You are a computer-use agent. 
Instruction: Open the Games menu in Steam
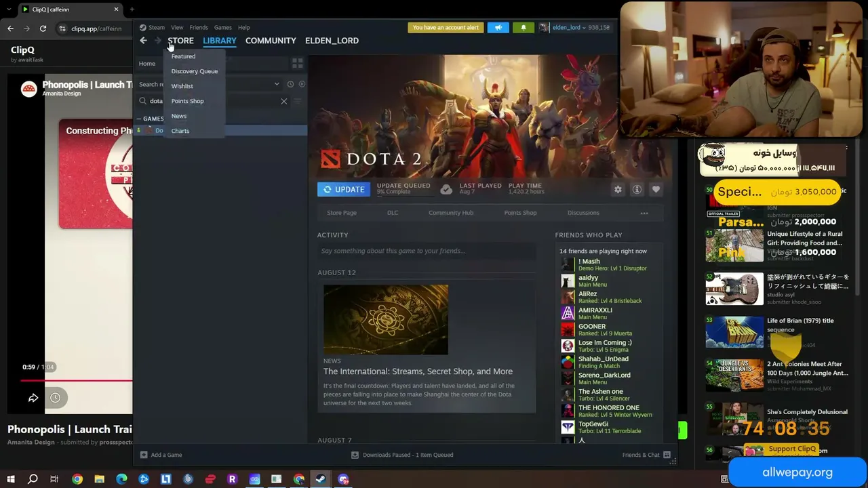[x=222, y=28]
